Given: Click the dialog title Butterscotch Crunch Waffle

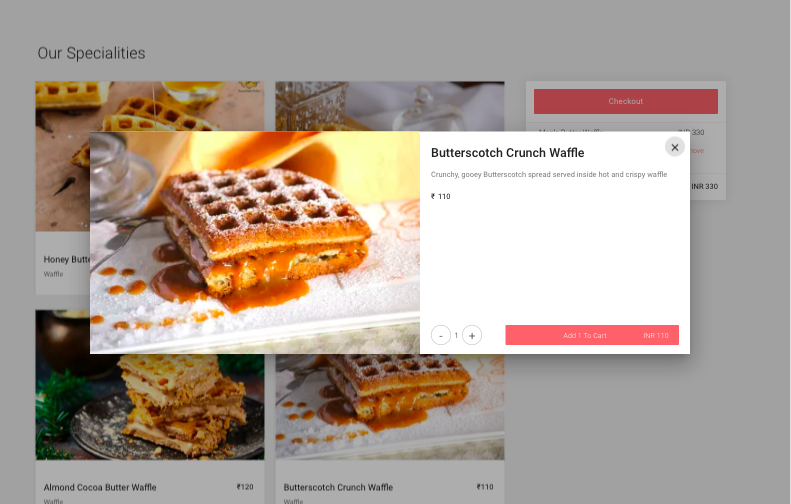Looking at the screenshot, I should point(507,153).
